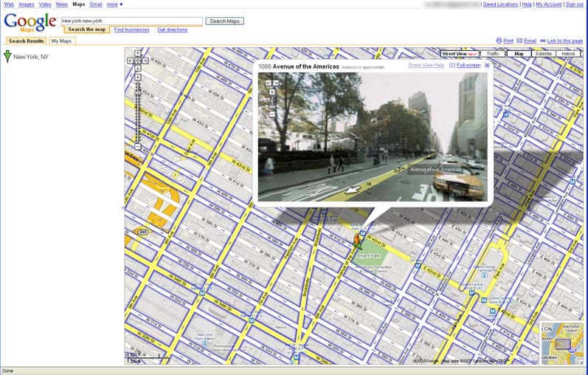
Task: Open the My Account link
Action: tap(549, 4)
